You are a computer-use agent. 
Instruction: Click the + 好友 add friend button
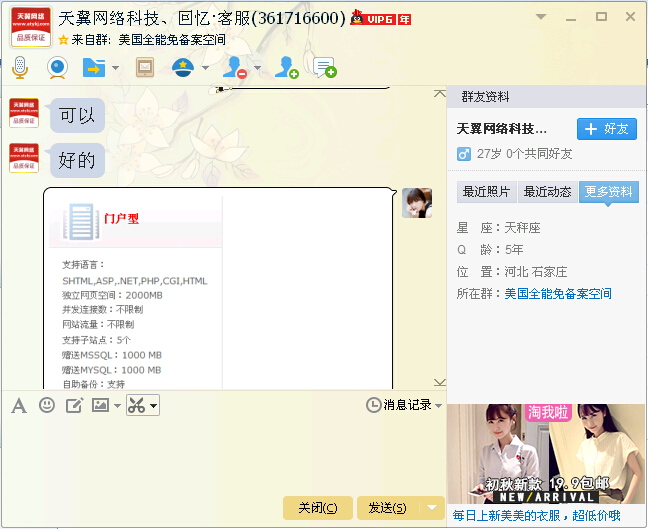[x=607, y=129]
